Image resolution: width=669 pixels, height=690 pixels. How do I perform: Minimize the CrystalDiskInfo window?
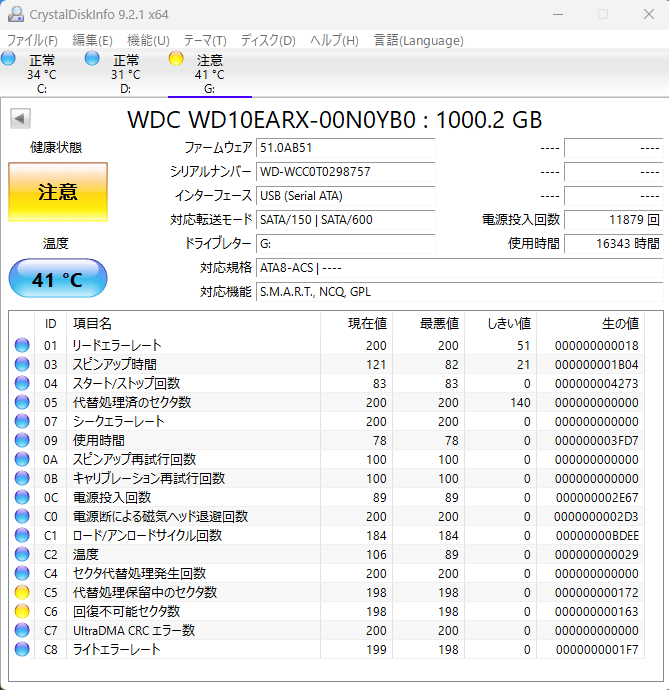(x=558, y=15)
